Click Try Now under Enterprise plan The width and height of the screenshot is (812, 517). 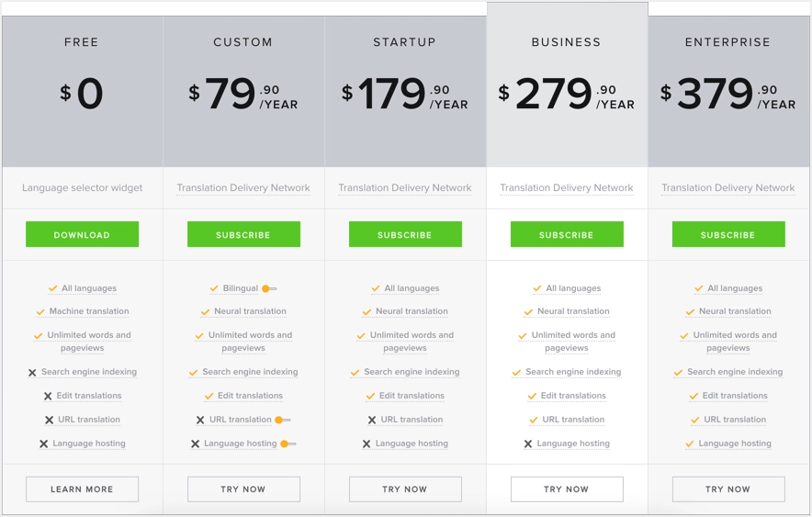click(728, 489)
